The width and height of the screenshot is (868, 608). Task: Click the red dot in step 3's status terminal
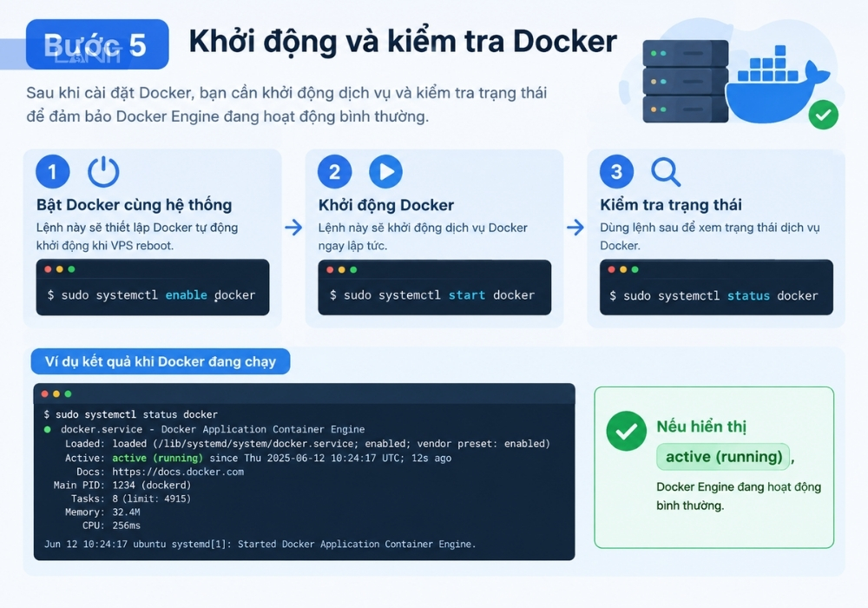click(x=612, y=269)
